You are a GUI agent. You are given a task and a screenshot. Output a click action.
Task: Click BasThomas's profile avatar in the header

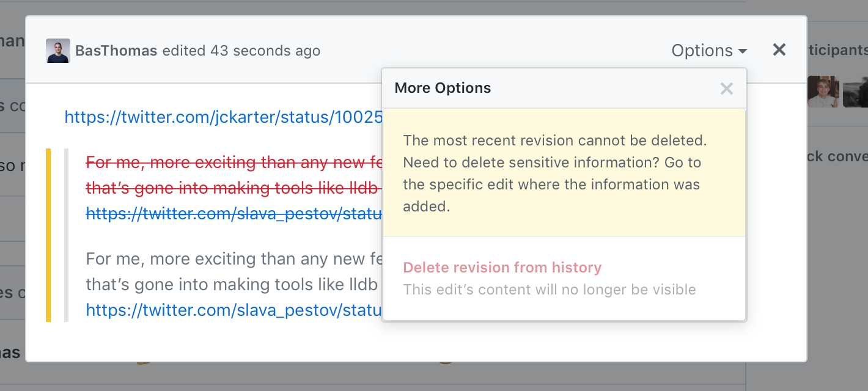[57, 50]
